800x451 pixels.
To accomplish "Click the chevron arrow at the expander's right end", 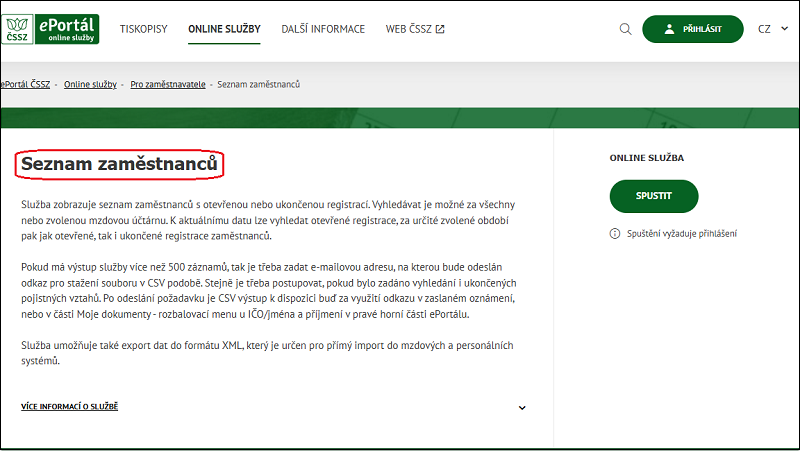I will (522, 408).
